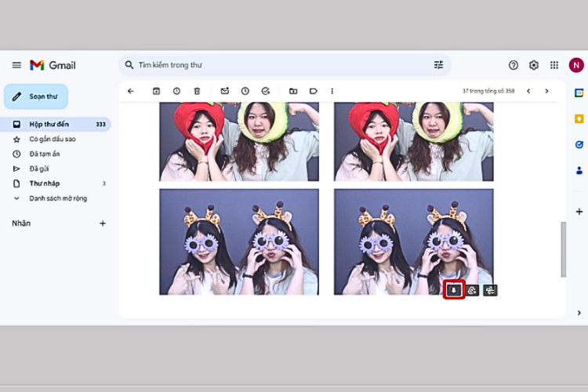
Task: Click the 37 trong tổng số 358 counter
Action: click(x=488, y=91)
